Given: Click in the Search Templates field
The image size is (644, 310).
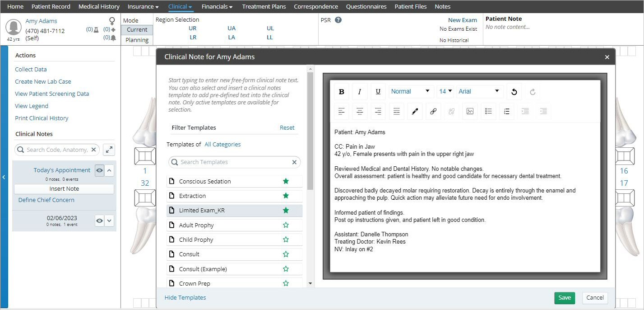Looking at the screenshot, I should click(x=235, y=162).
